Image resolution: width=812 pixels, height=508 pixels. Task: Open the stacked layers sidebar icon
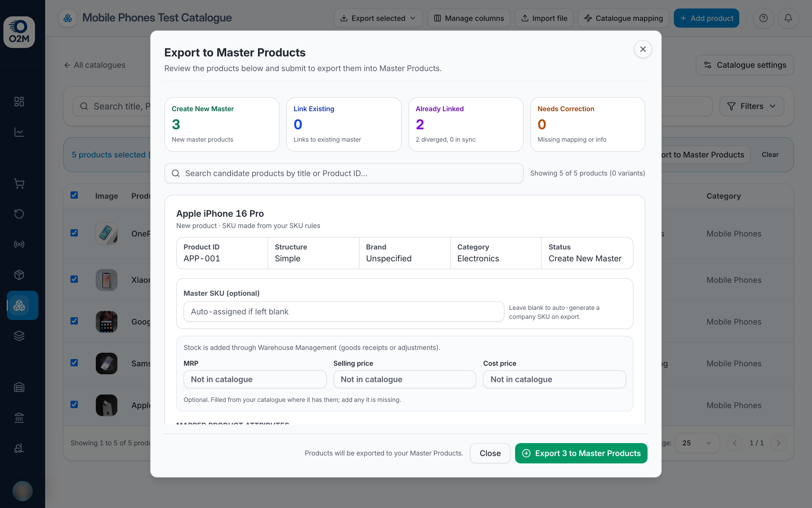coord(19,336)
